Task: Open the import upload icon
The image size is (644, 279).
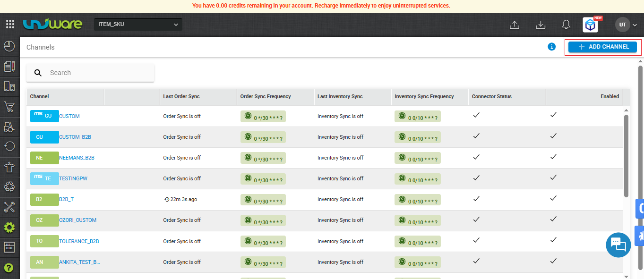Action: (x=515, y=25)
